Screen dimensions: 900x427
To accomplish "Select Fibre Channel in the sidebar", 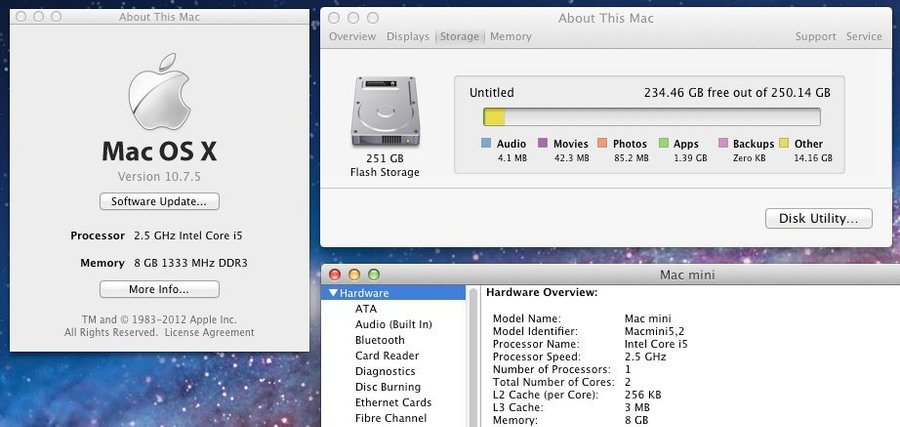I will click(391, 418).
